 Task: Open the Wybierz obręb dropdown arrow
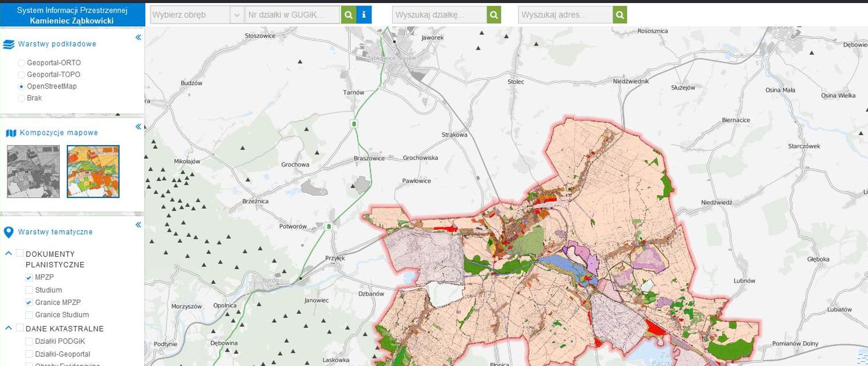pyautogui.click(x=237, y=15)
